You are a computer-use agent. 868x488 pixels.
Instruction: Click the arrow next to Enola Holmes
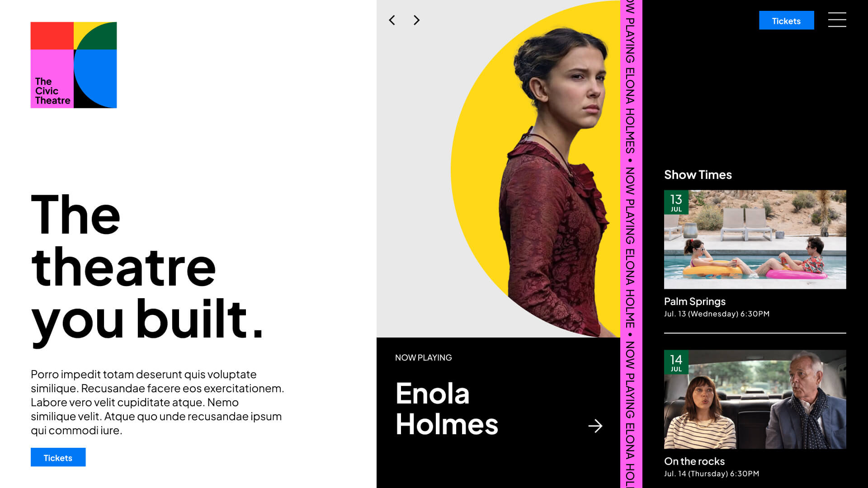pyautogui.click(x=595, y=426)
